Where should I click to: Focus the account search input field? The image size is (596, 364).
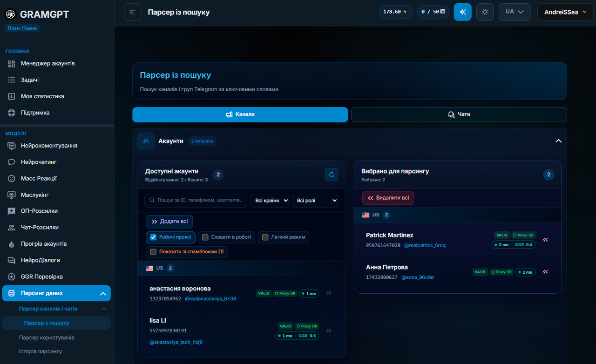196,201
